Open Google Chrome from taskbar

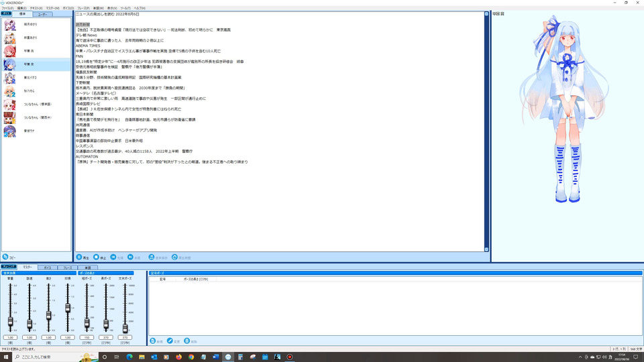coord(191,357)
